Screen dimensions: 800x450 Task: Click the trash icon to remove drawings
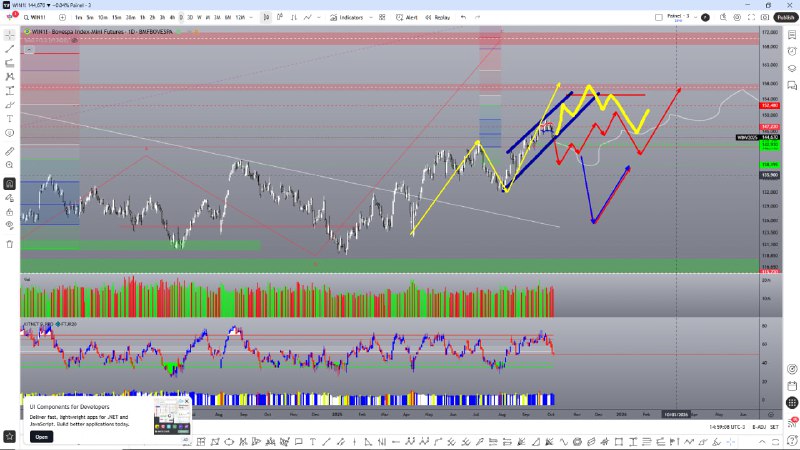pos(10,243)
